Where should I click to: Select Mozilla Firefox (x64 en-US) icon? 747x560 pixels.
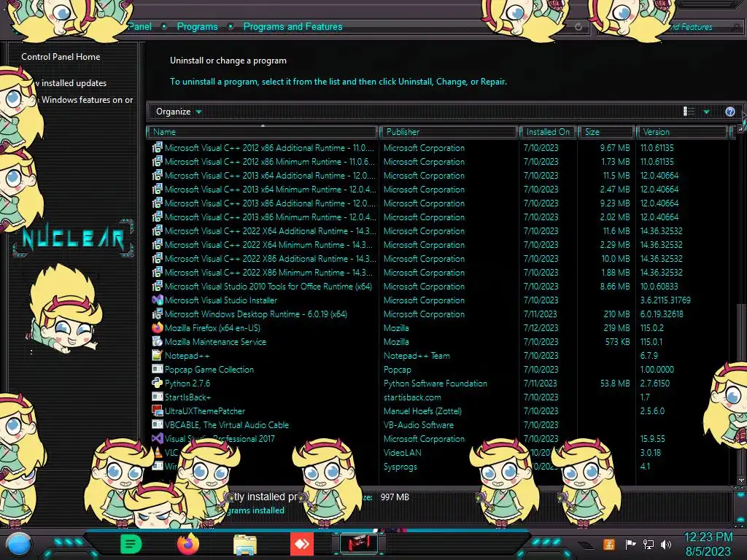coord(158,327)
